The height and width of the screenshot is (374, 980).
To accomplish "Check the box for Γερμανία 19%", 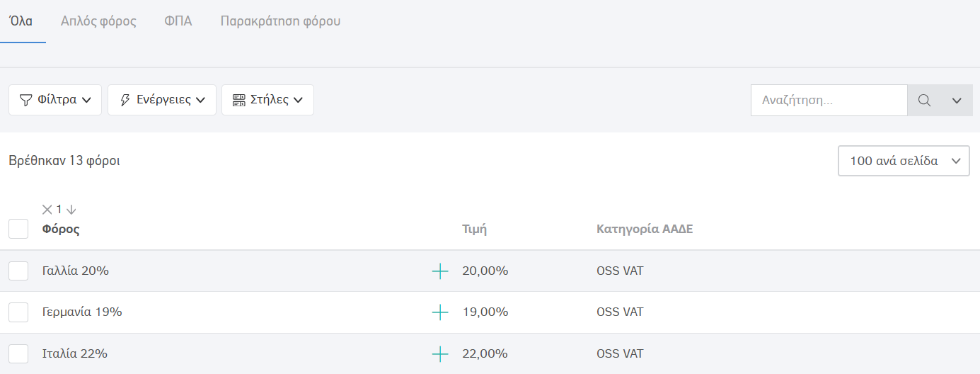I will 18,312.
